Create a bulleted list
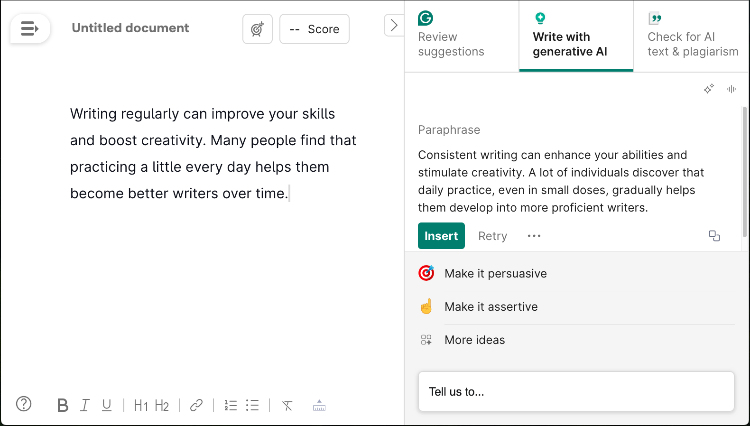This screenshot has height=426, width=750. [x=252, y=405]
